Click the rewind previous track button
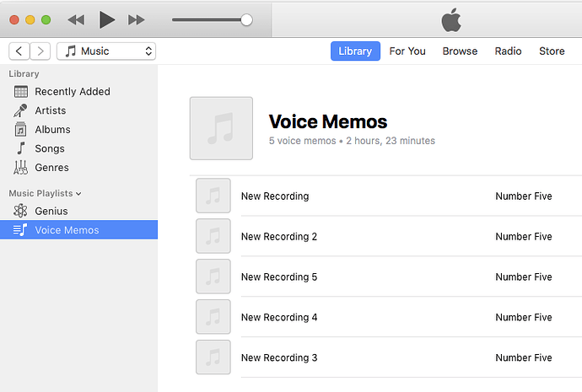Image resolution: width=582 pixels, height=392 pixels. coord(77,19)
